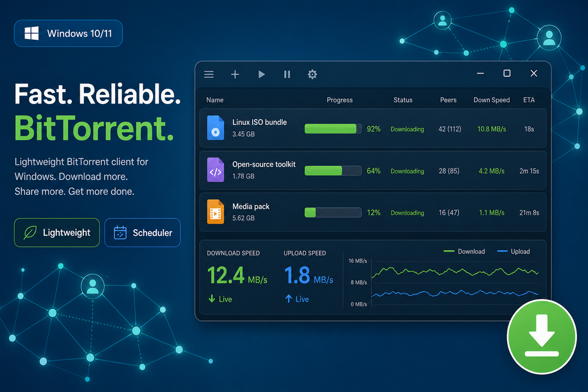The width and height of the screenshot is (588, 392).
Task: Click the 10.8 MB/s down speed
Action: tap(492, 129)
